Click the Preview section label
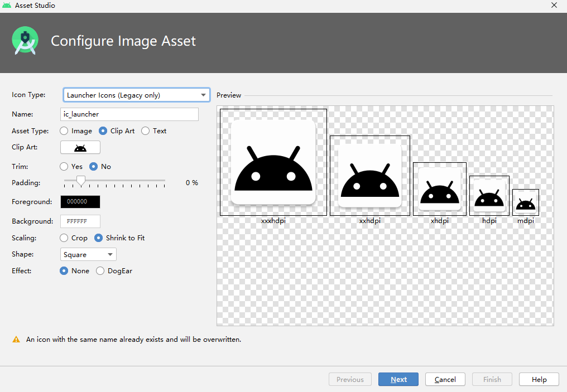Screen dimensions: 567x392 [x=229, y=95]
